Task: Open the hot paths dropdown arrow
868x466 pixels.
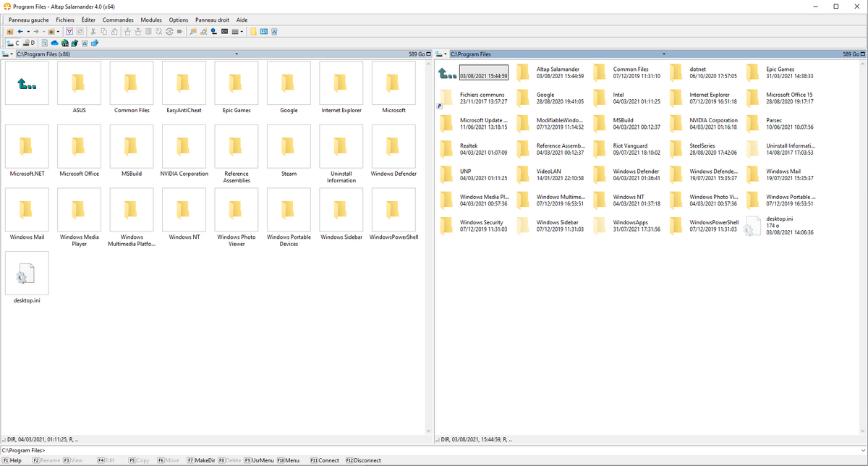Action: tap(58, 32)
